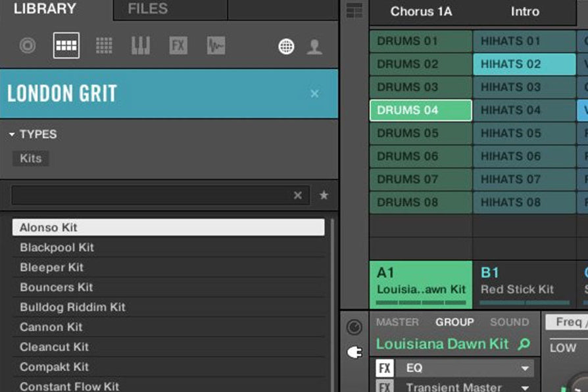Open the Transient Master dropdown arrow
This screenshot has height=392, width=588.
point(524,387)
